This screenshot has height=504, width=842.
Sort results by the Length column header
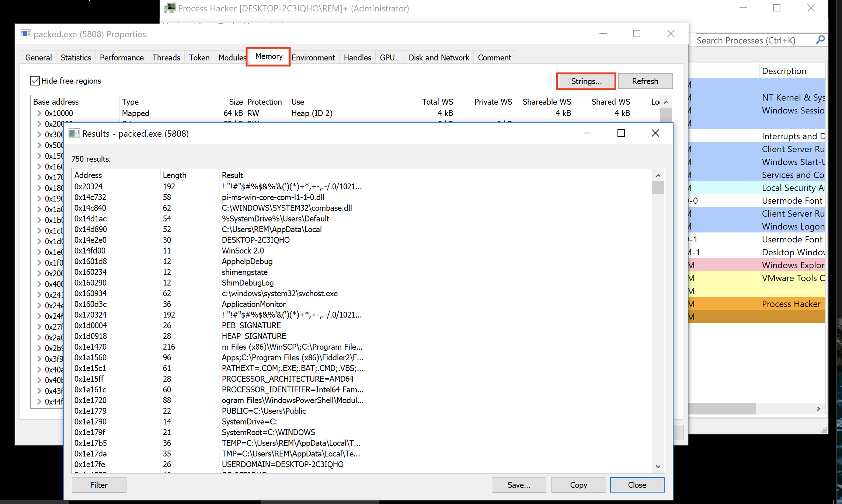point(190,175)
